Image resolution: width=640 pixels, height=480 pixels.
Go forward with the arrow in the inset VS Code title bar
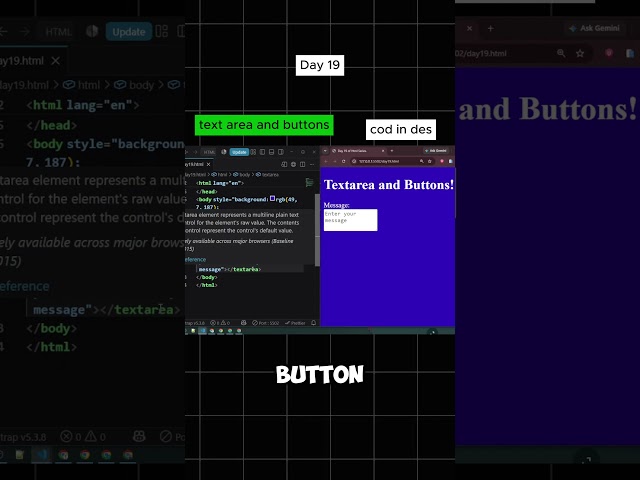tap(196, 152)
